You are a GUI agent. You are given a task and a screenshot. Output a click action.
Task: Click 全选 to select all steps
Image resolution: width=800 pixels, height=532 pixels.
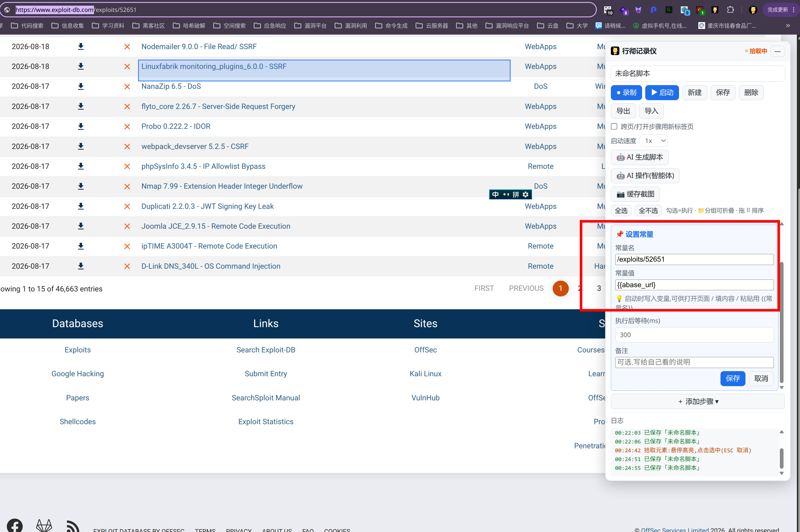621,211
